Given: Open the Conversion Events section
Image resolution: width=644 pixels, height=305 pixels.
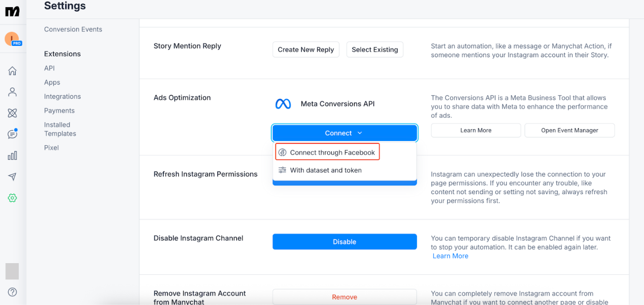Looking at the screenshot, I should coord(73,29).
